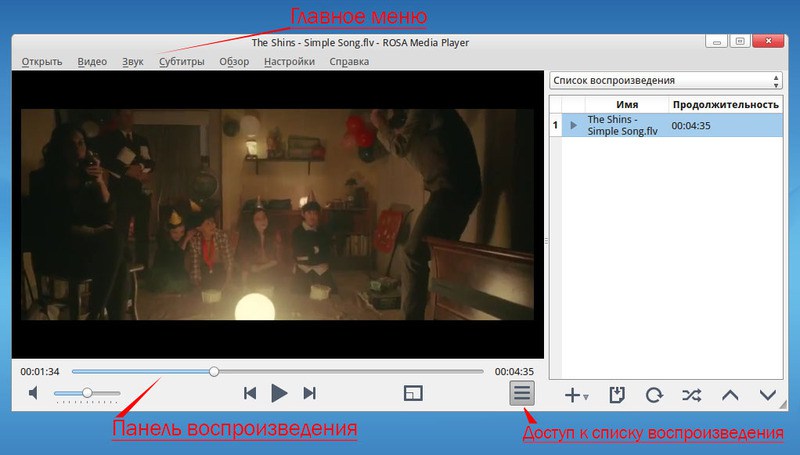Click the window resize grip corner

tap(783, 405)
